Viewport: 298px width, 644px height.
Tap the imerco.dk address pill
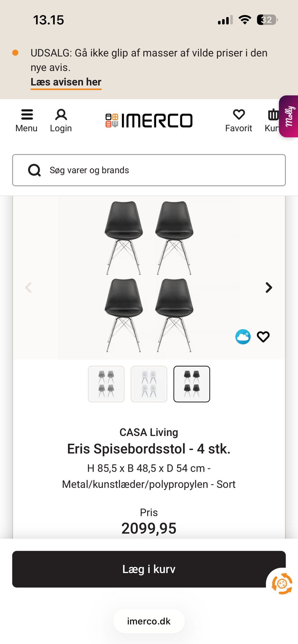pyautogui.click(x=149, y=621)
